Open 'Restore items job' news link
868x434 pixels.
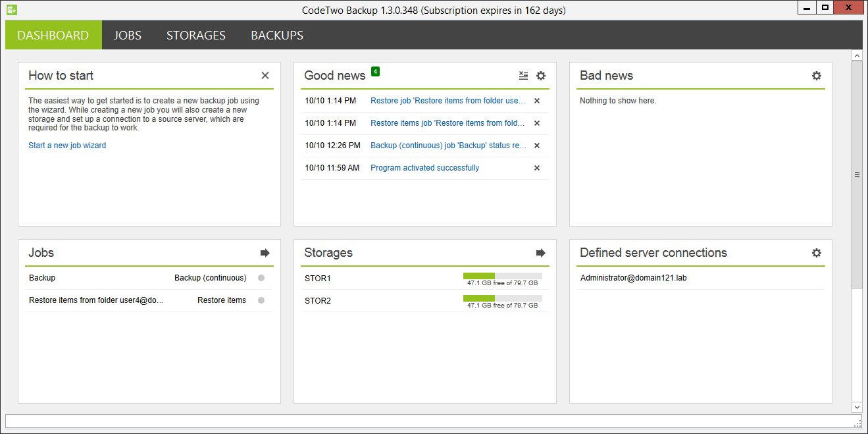pyautogui.click(x=448, y=123)
